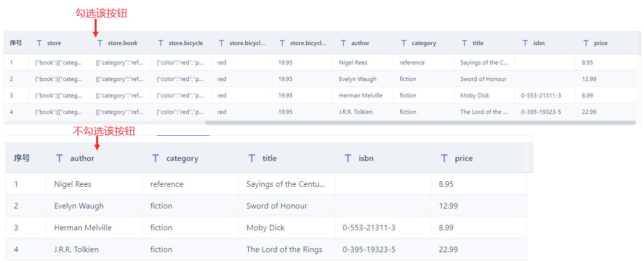Select the upper table's title column header
The image size is (644, 263).
[x=478, y=43]
